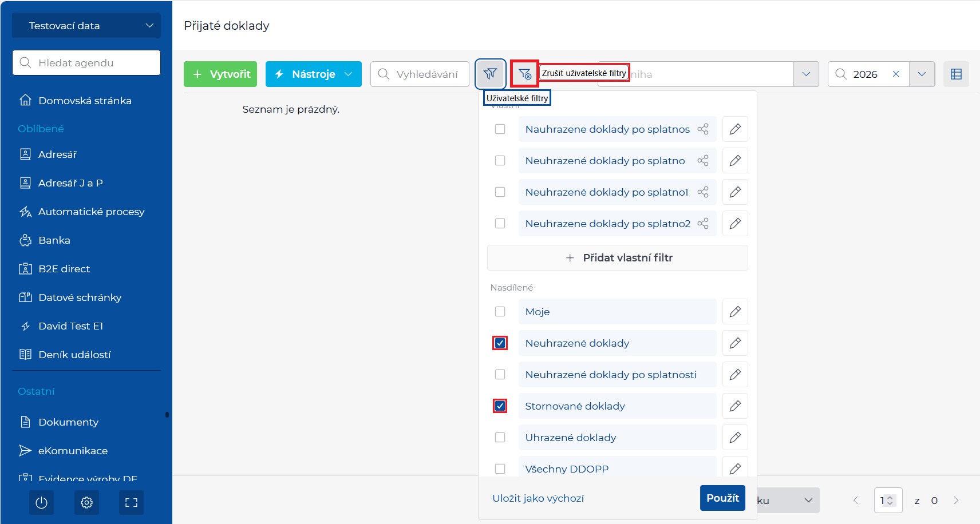Image resolution: width=980 pixels, height=524 pixels.
Task: Focus the Vyhledávání search field
Action: (x=420, y=74)
